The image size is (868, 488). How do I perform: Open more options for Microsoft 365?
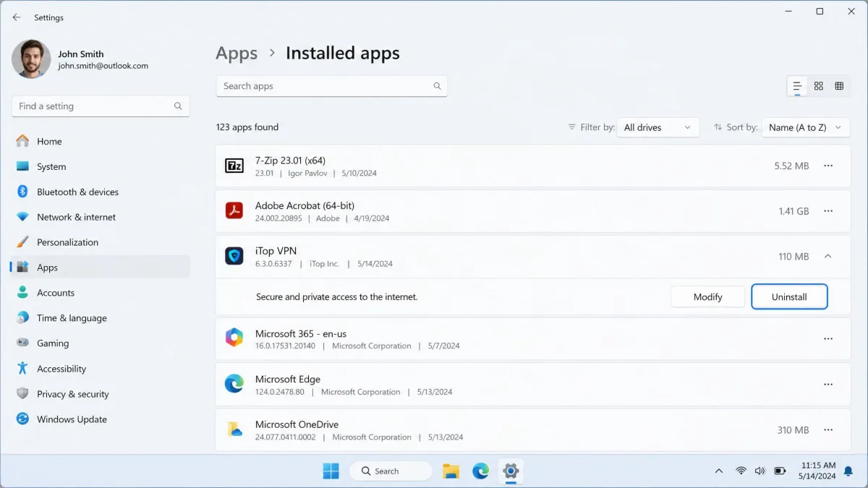828,338
